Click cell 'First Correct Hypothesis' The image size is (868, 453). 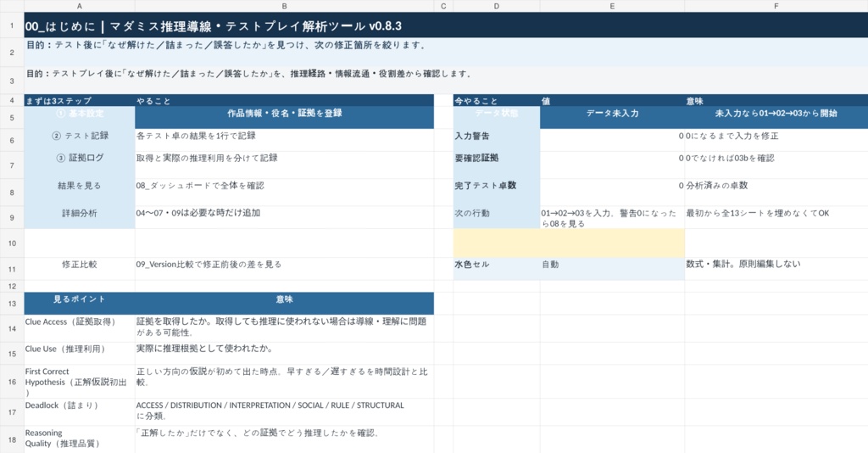pos(79,382)
